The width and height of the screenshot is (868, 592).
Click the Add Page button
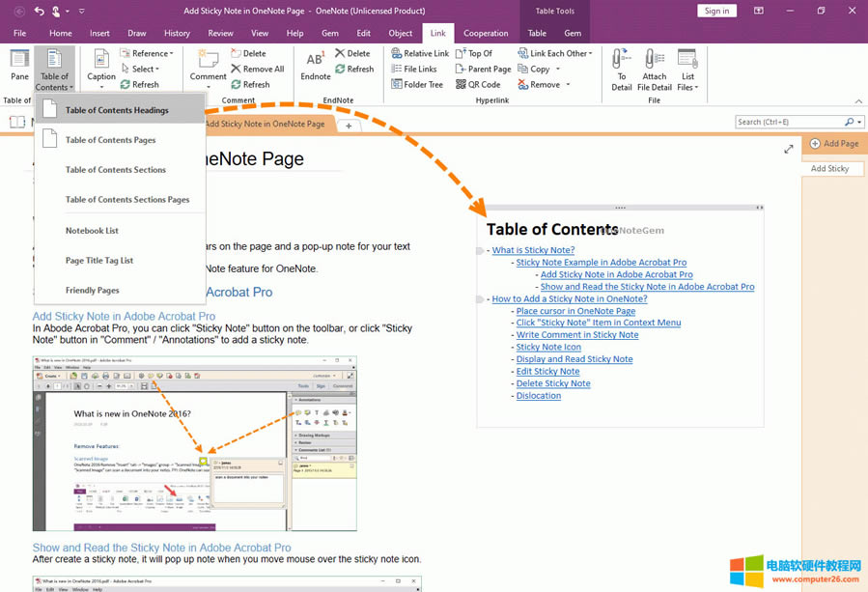[834, 144]
